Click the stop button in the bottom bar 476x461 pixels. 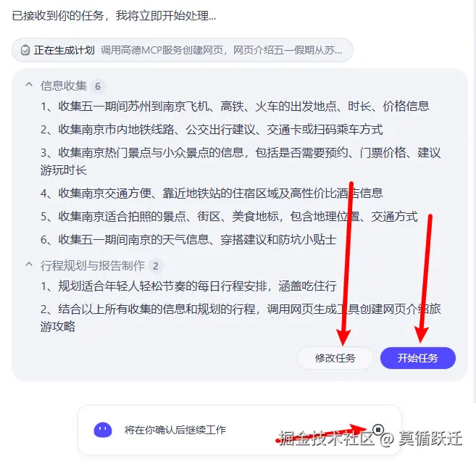(378, 429)
